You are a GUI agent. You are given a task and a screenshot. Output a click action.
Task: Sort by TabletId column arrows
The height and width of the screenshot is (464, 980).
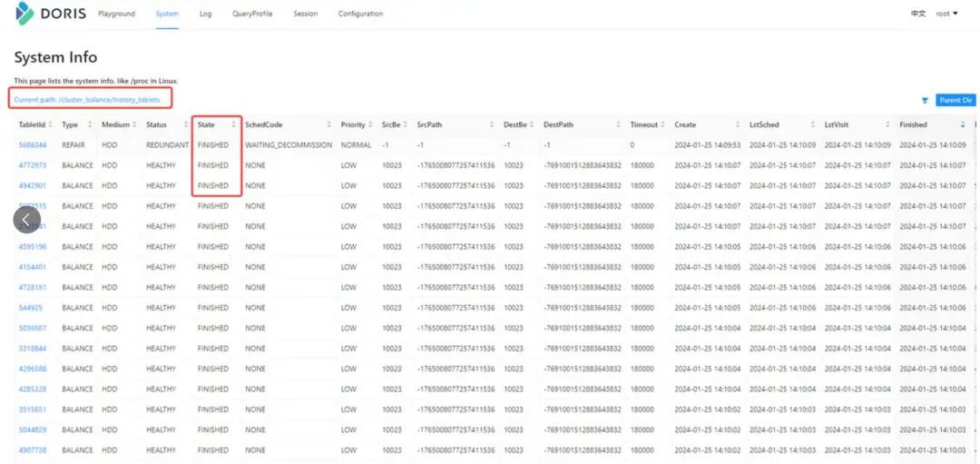51,125
